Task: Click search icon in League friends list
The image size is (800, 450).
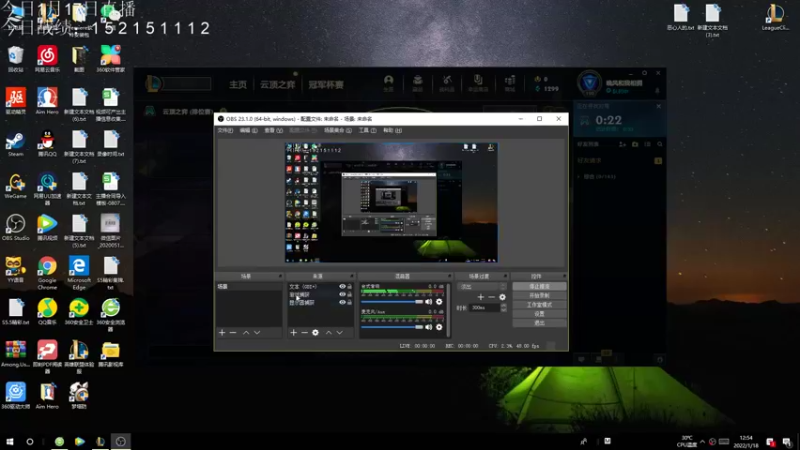Action: tap(660, 144)
